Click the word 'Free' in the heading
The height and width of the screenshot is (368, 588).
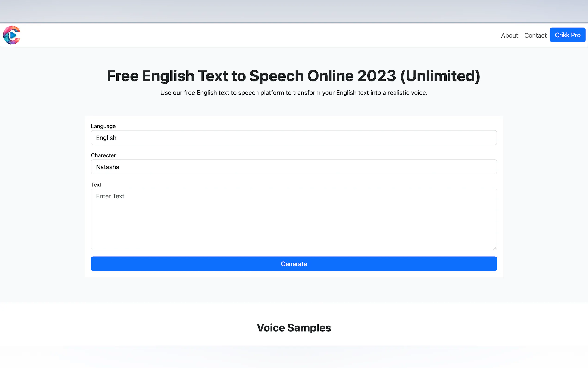(x=122, y=76)
